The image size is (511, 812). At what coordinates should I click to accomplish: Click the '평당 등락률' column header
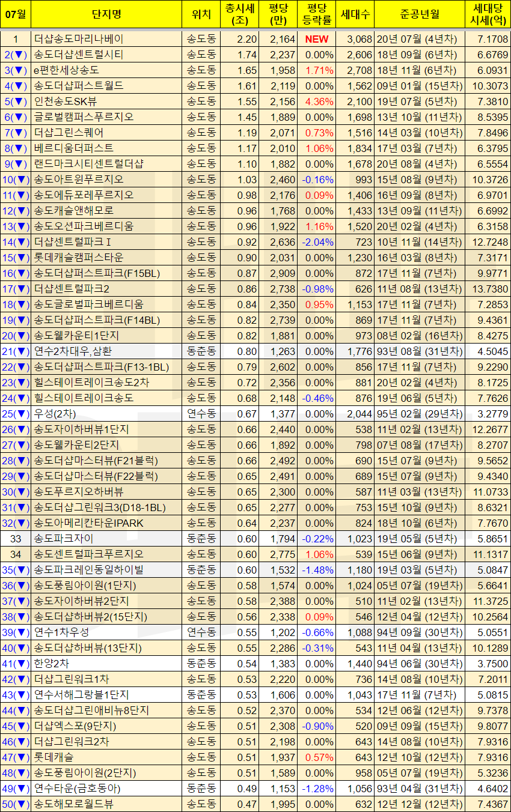pos(316,14)
